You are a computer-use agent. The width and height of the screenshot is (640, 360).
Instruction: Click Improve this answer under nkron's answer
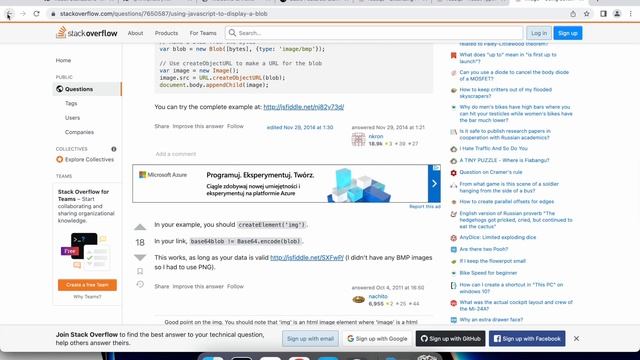[x=198, y=126]
